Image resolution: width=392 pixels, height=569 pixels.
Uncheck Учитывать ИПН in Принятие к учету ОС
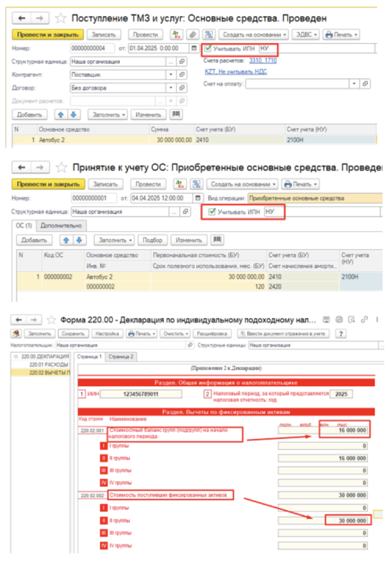212,212
